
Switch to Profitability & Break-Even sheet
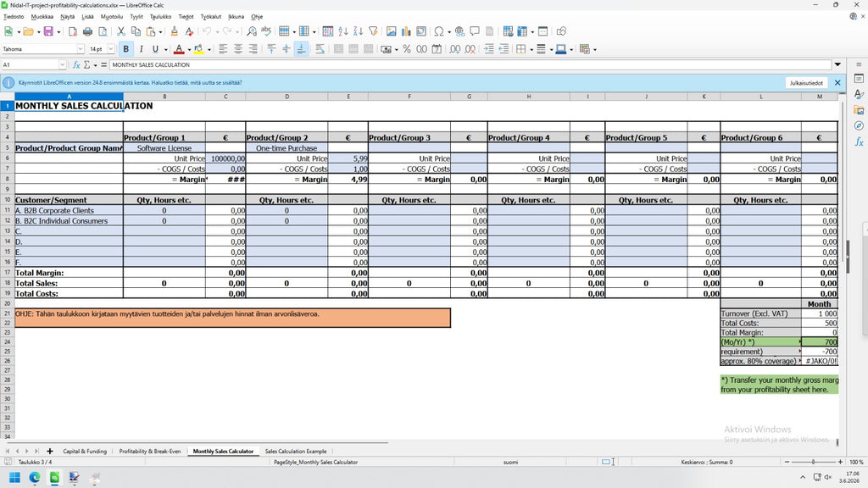[x=149, y=451]
